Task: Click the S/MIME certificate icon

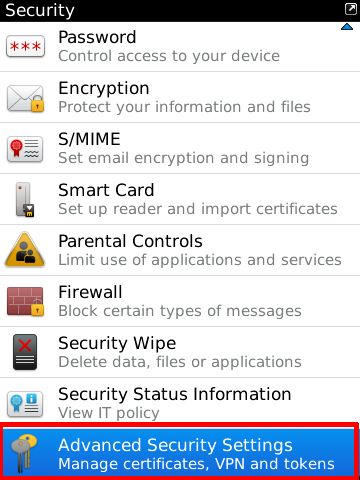Action: click(x=25, y=149)
